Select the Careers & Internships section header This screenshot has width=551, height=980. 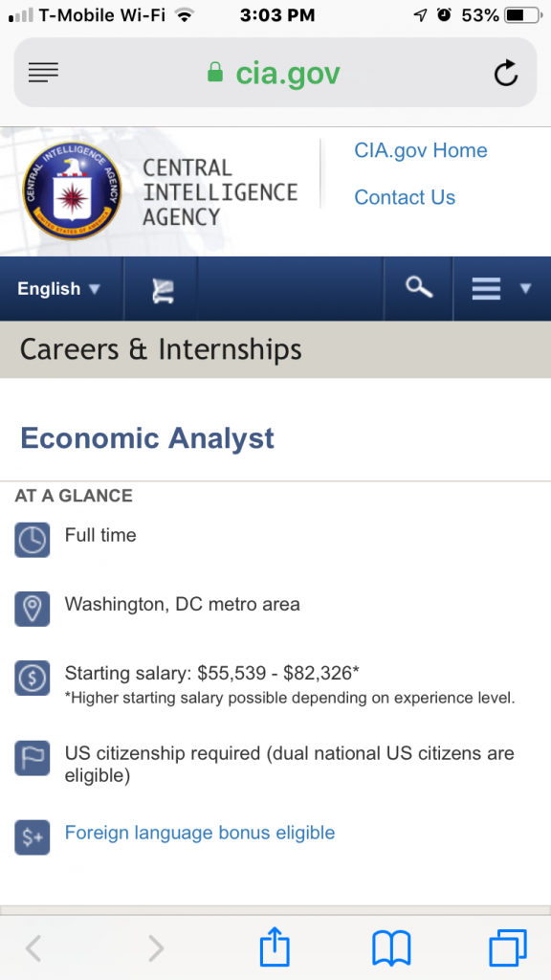pyautogui.click(x=275, y=349)
